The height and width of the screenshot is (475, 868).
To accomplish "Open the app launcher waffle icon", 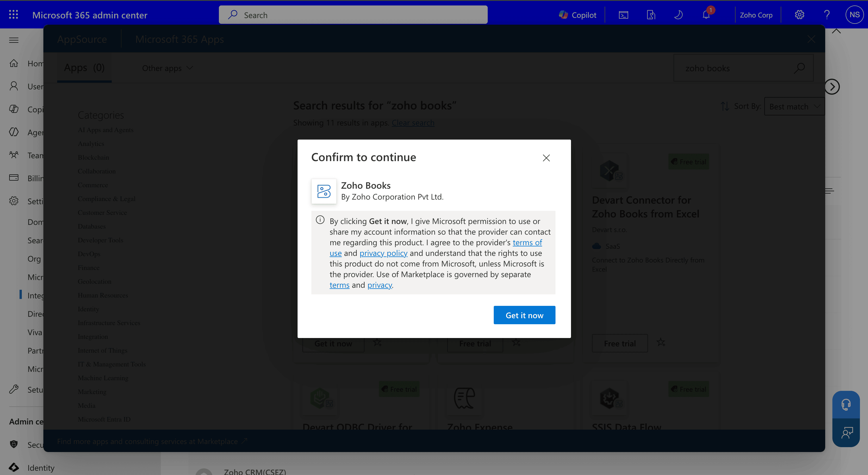I will tap(13, 15).
